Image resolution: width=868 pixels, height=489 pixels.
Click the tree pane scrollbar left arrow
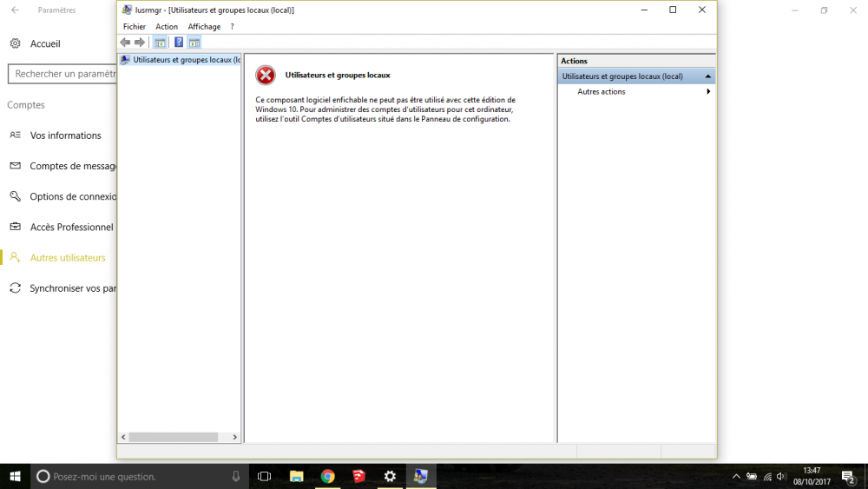123,437
